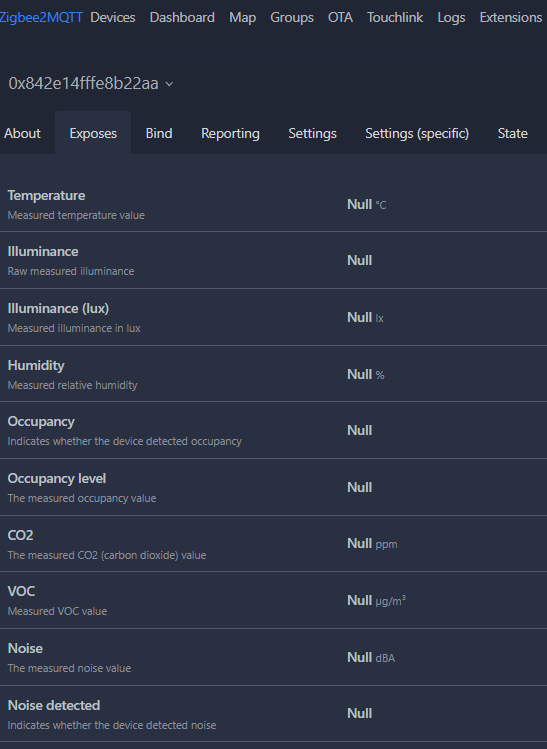Go to the Dashboard page
Viewport: 547px width, 749px height.
point(182,18)
